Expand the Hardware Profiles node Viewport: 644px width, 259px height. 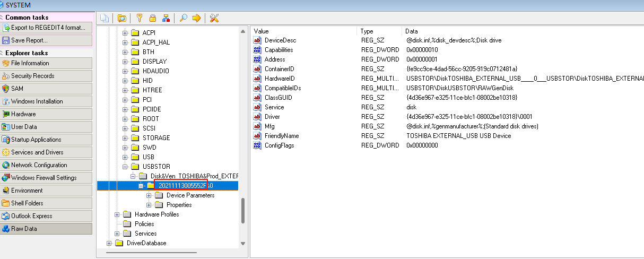click(117, 214)
